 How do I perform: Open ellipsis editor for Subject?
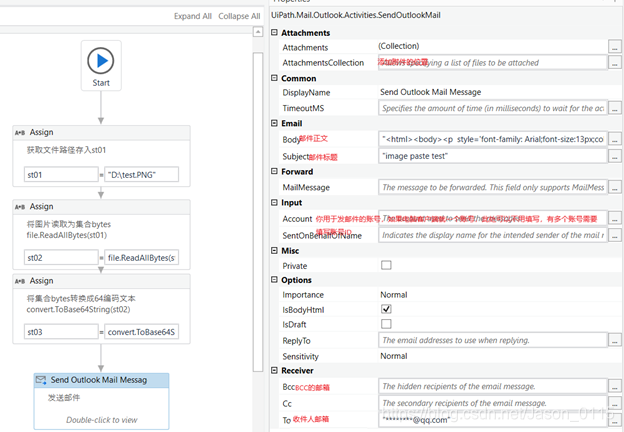[x=615, y=156]
